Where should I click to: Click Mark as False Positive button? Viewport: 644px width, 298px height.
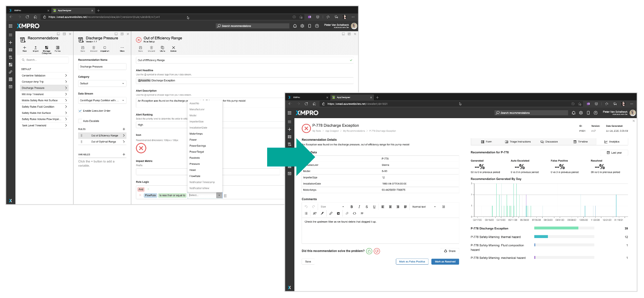412,262
